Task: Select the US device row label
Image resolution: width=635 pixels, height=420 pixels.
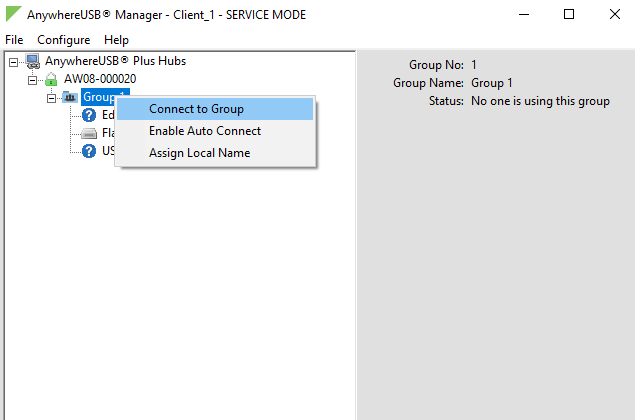Action: (x=108, y=151)
